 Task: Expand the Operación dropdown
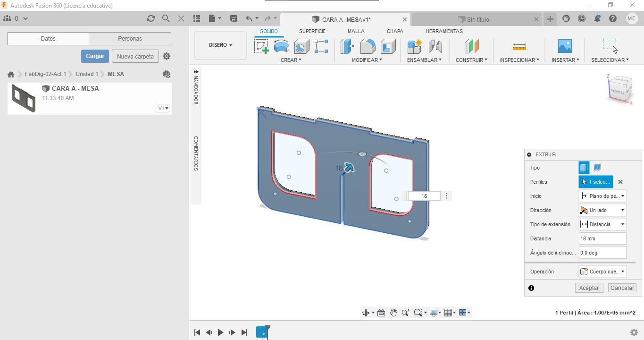tap(602, 272)
